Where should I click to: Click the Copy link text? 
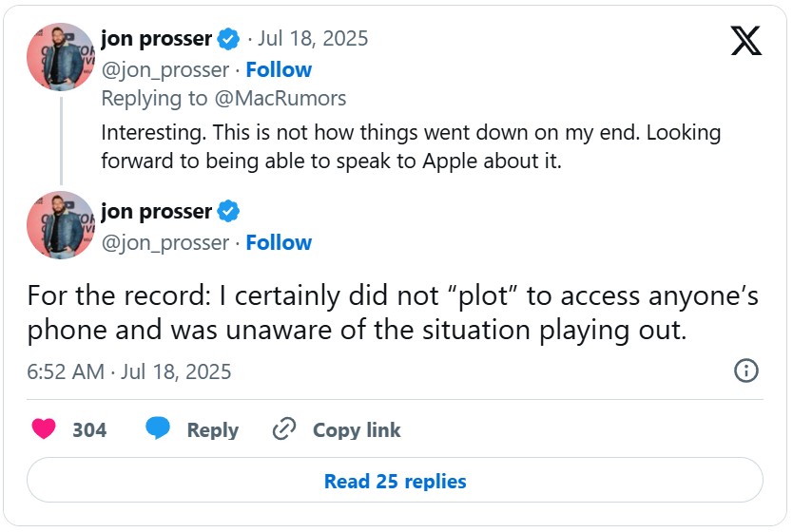point(357,429)
